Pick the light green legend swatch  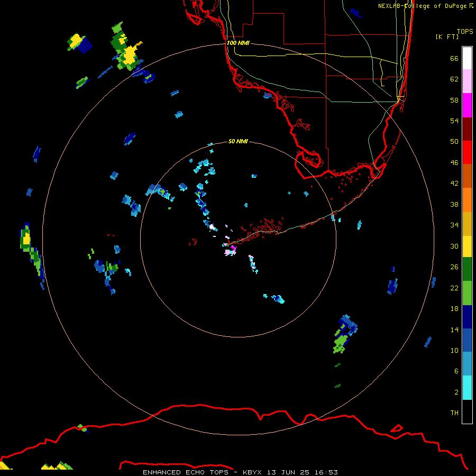click(x=467, y=293)
